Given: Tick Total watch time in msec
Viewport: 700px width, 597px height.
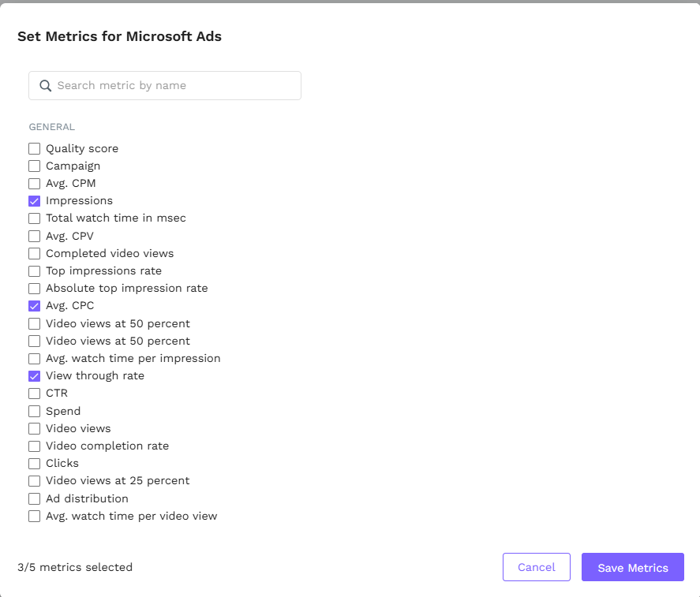Looking at the screenshot, I should point(35,218).
